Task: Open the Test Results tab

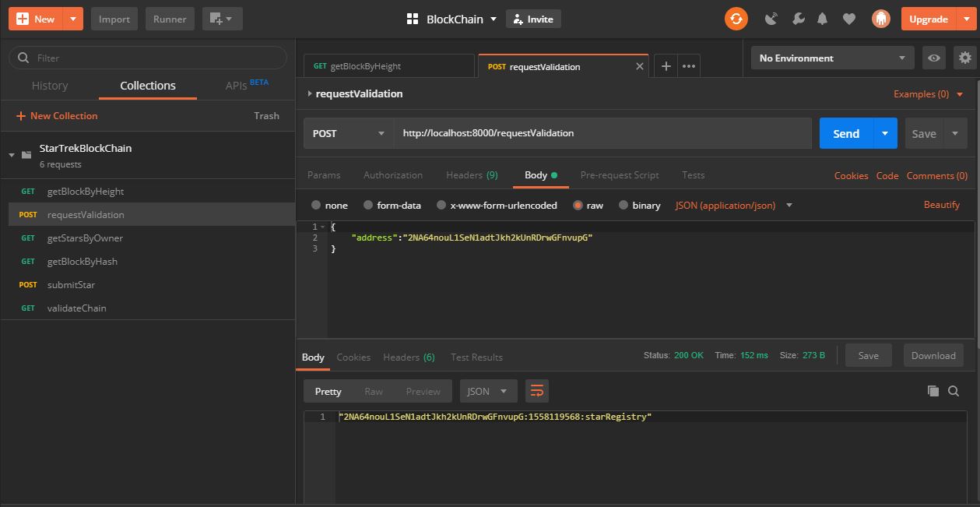Action: point(476,357)
